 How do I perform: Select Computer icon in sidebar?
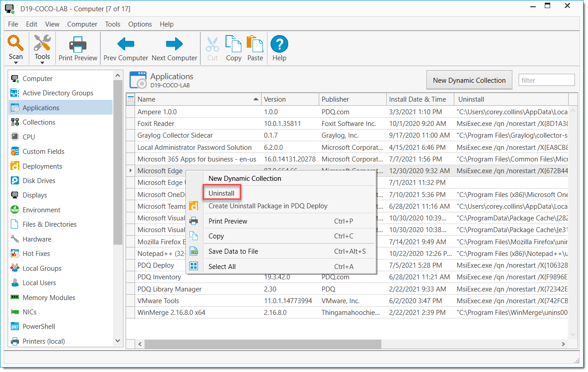[15, 79]
